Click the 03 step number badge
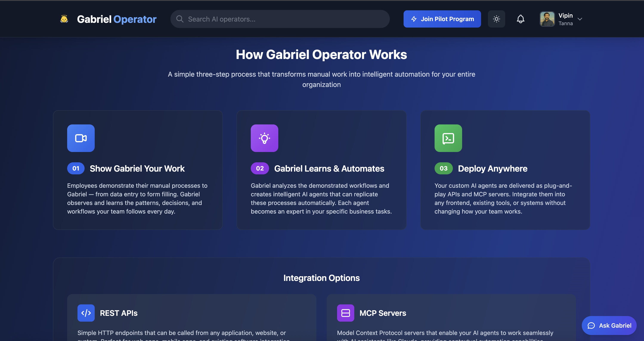The height and width of the screenshot is (341, 644). point(443,168)
